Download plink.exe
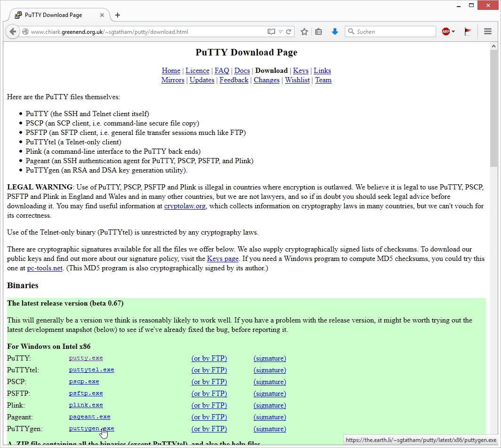 pyautogui.click(x=86, y=405)
